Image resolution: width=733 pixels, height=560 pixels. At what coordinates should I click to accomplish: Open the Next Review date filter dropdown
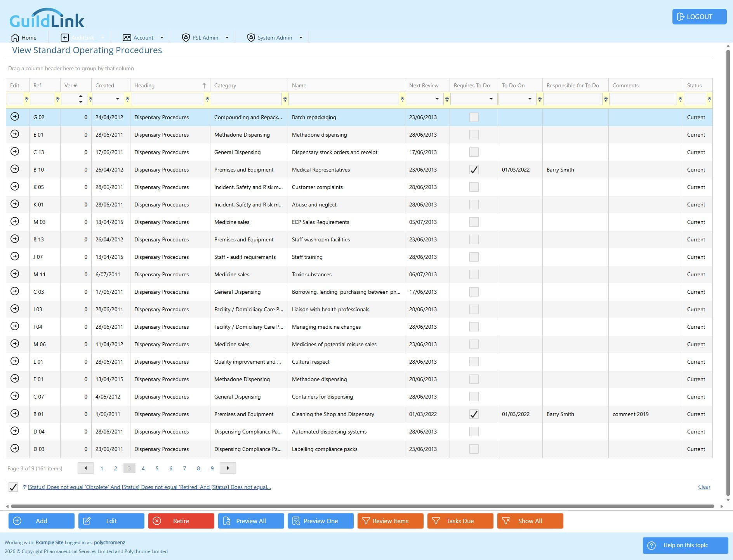[x=437, y=99]
